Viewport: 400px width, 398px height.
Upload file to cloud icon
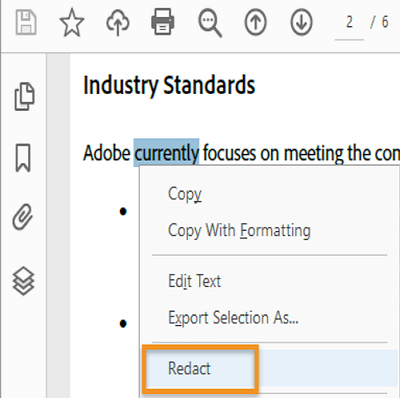coord(118,22)
